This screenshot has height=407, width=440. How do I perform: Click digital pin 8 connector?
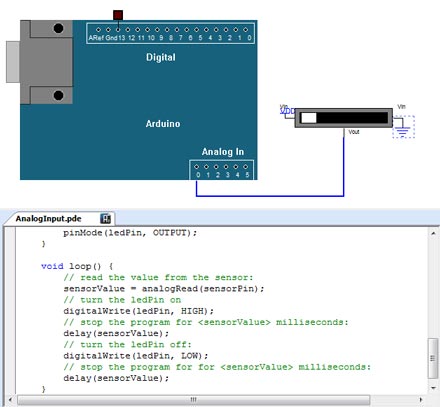[x=167, y=30]
